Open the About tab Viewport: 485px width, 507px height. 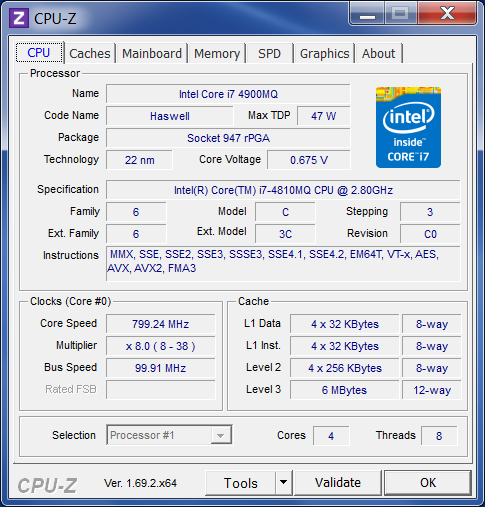click(379, 53)
